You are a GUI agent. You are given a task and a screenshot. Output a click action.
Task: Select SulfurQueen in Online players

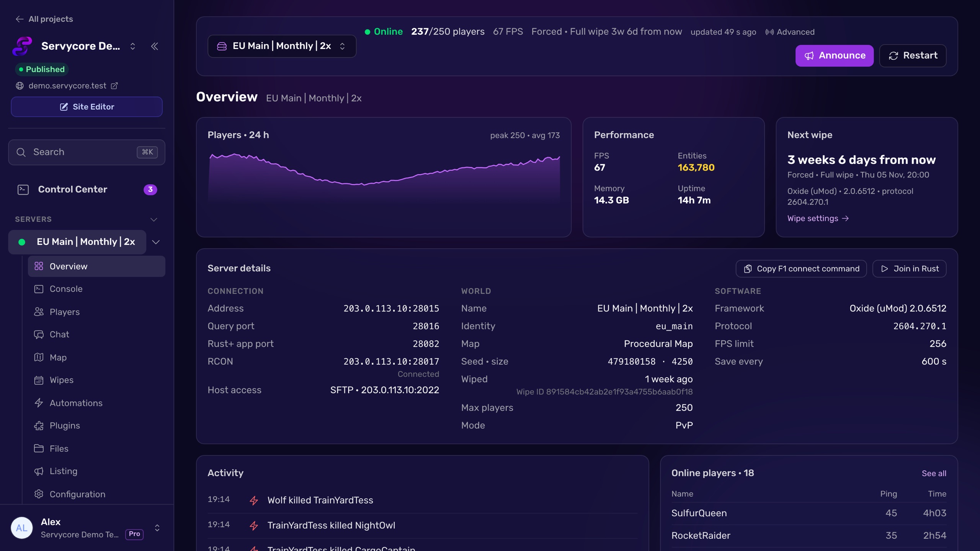[809, 514]
